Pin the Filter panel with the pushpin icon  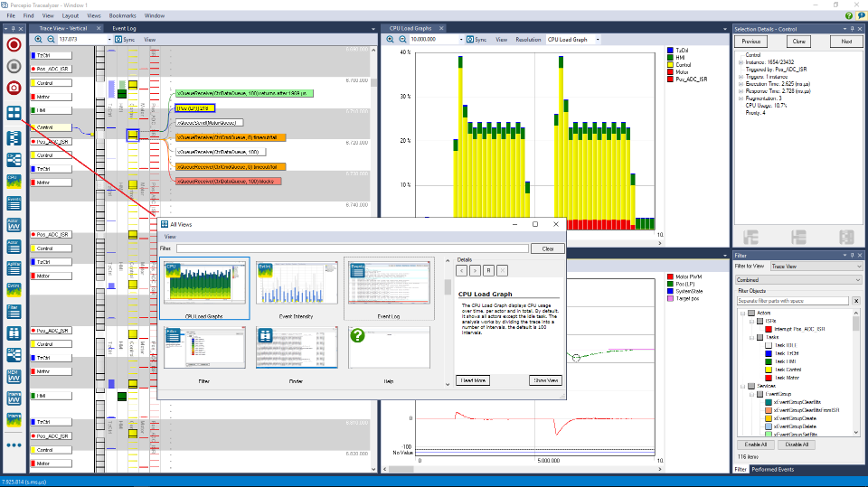852,256
